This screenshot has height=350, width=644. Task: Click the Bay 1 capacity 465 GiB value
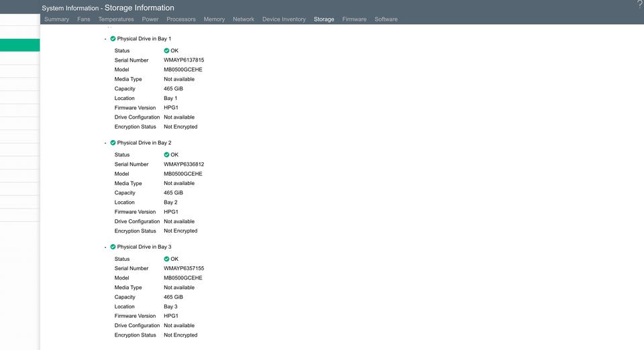[x=173, y=89]
